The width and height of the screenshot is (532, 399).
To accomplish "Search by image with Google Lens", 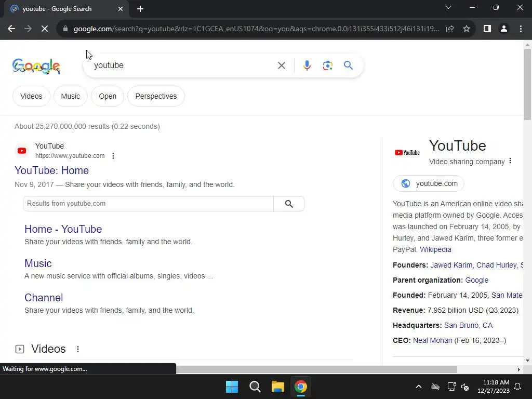I will tap(327, 65).
